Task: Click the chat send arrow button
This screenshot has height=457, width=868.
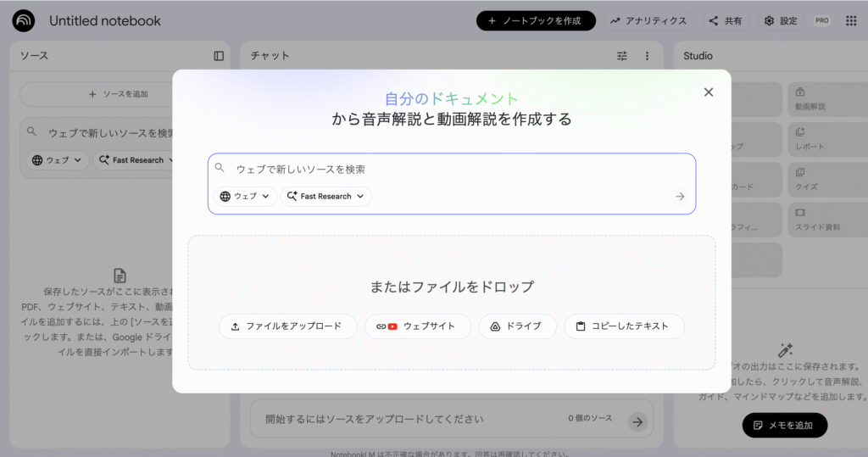Action: point(637,421)
